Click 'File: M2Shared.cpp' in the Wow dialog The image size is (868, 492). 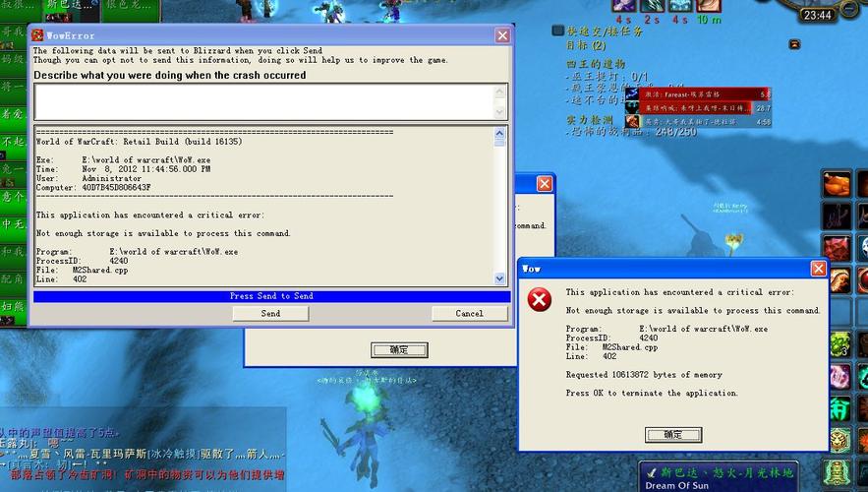[611, 347]
